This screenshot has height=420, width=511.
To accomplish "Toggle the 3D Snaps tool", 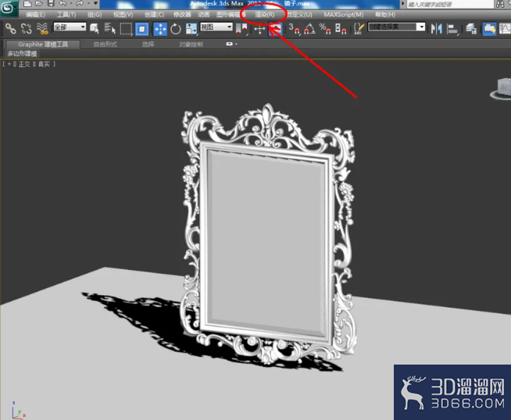I will (x=294, y=29).
